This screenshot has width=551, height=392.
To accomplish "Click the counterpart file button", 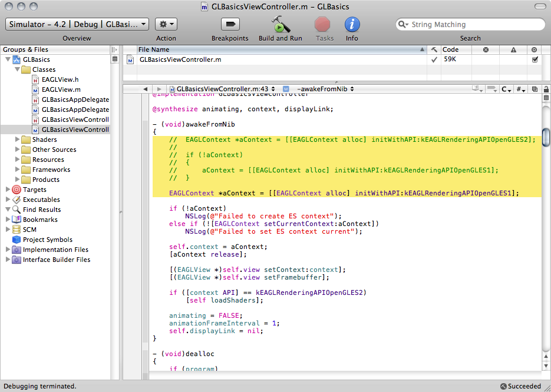I will pyautogui.click(x=534, y=89).
